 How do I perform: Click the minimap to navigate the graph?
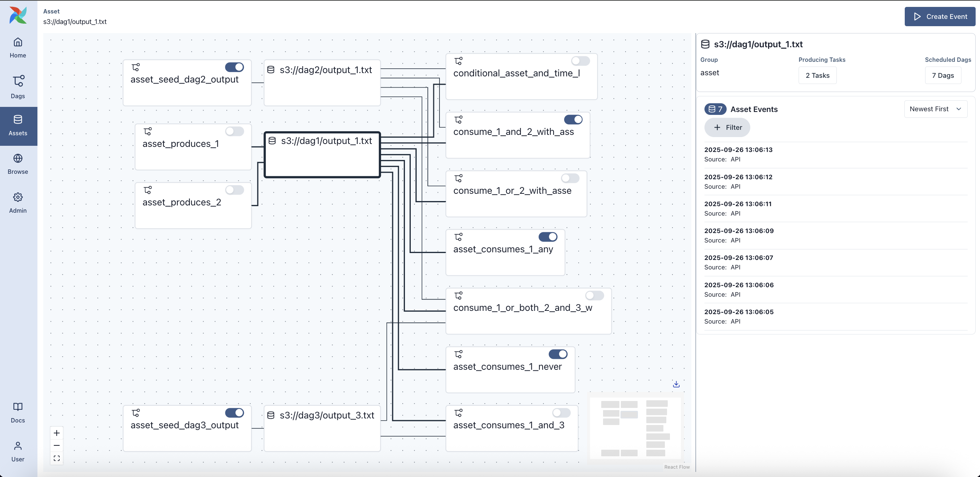635,428
